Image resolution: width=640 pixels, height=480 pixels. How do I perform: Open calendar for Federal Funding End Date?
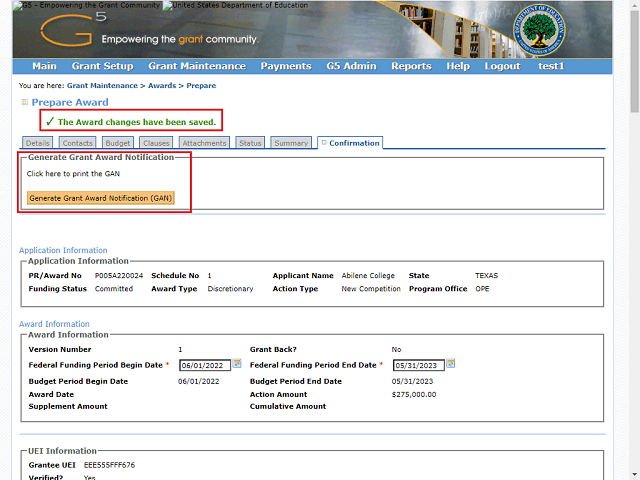point(451,364)
